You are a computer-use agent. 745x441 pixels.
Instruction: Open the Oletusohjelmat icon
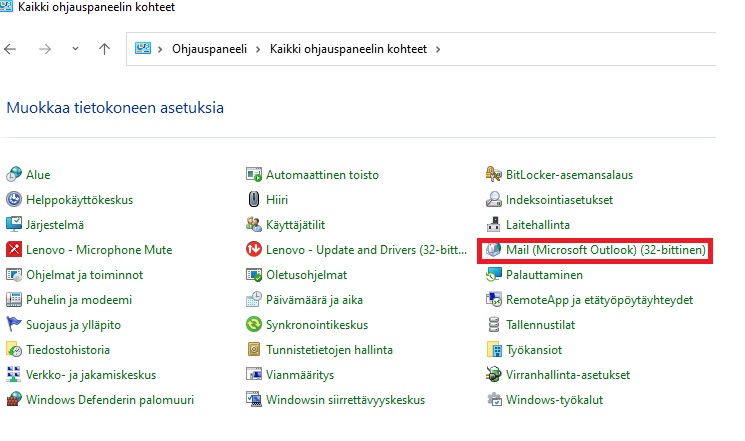point(254,275)
